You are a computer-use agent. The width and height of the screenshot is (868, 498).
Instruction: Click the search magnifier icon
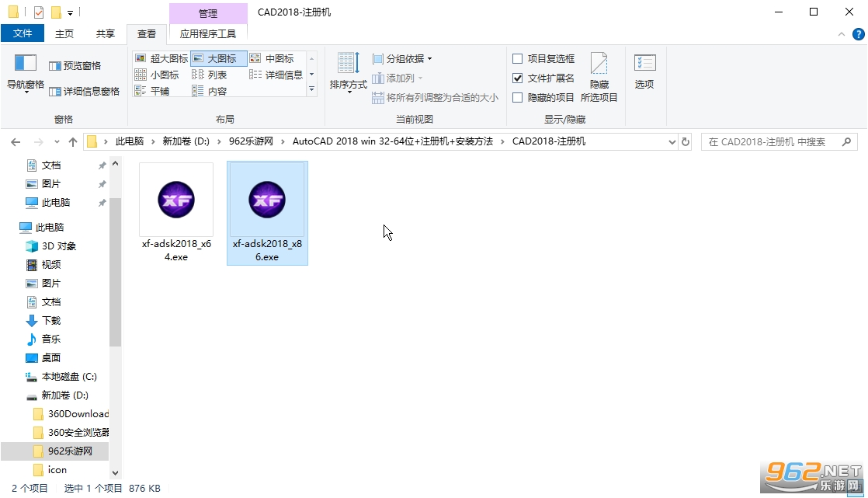846,142
